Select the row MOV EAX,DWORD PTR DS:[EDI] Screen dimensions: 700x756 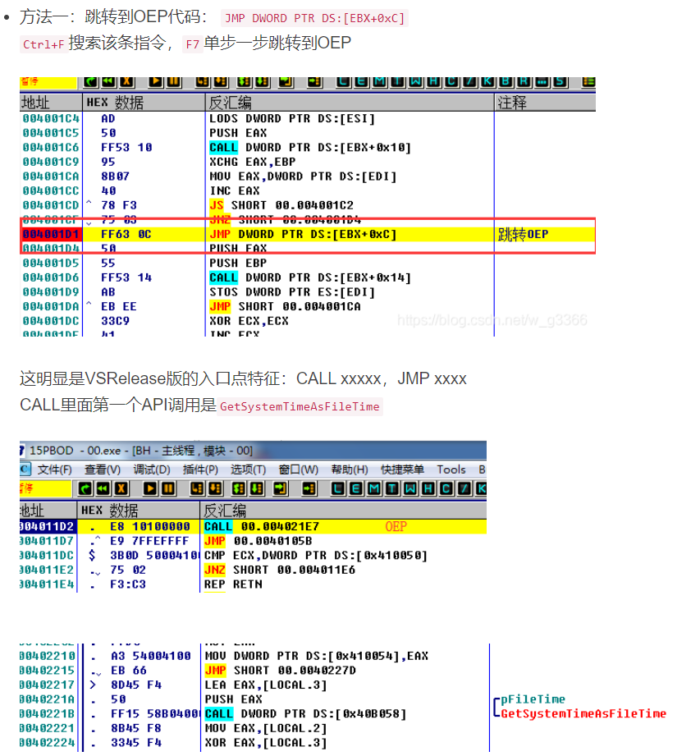pos(308,176)
